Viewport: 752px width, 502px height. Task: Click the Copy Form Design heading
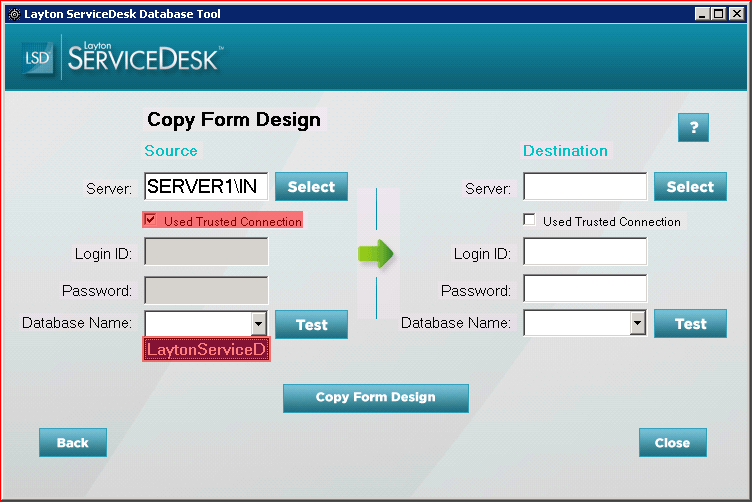point(234,120)
